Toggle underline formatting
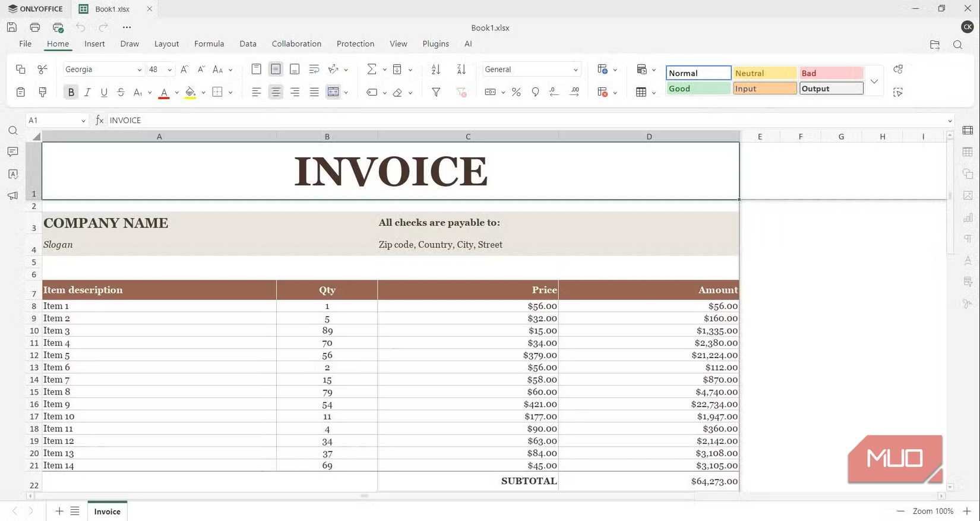980x521 pixels. tap(104, 92)
